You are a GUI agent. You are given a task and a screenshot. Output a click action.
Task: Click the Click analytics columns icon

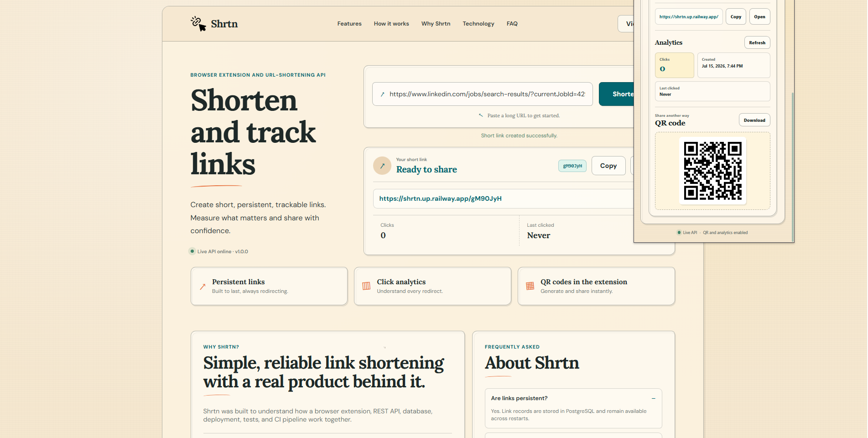[x=366, y=286]
